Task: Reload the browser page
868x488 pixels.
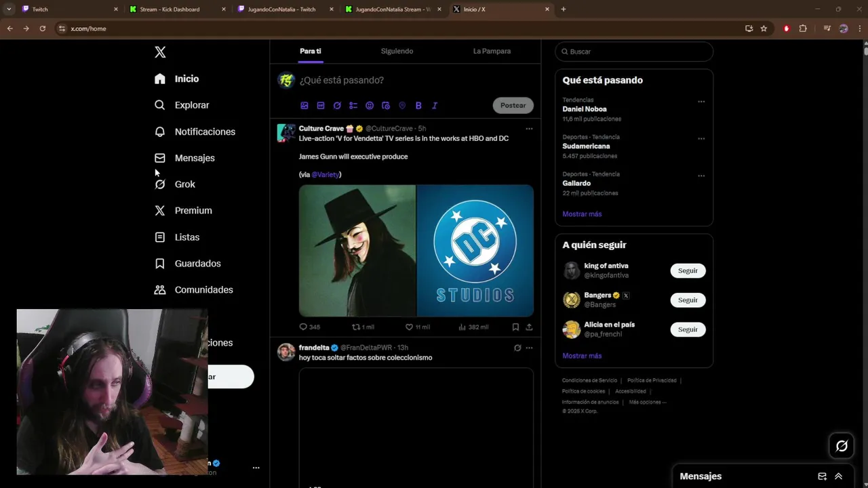Action: (42, 28)
